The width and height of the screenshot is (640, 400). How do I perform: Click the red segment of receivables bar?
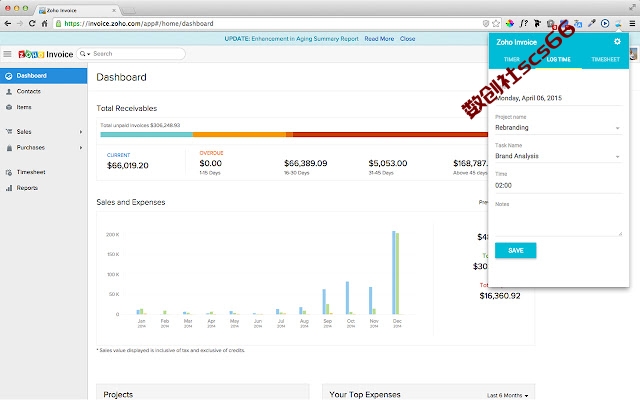390,135
